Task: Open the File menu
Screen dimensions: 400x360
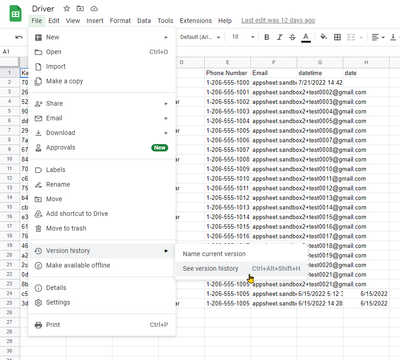Action: coord(37,20)
